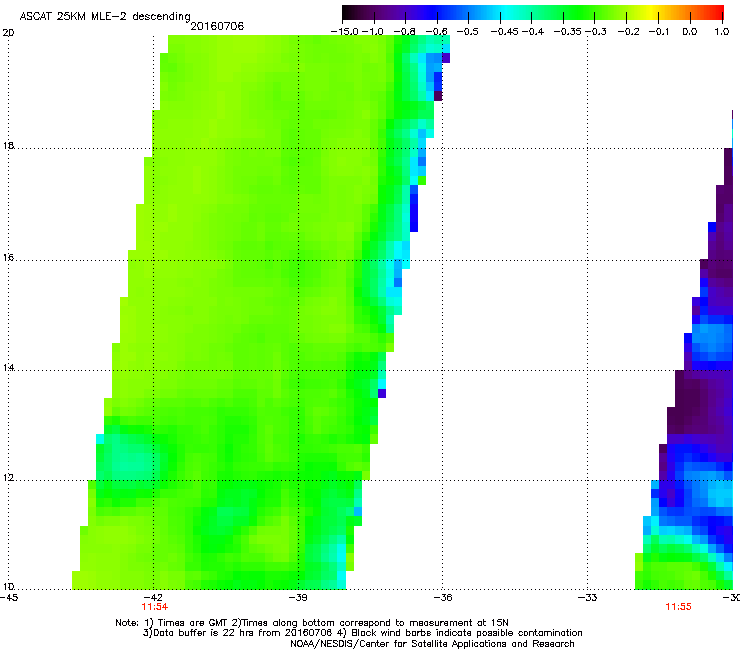740x650 pixels.
Task: Click the red time stamp 11:55
Action: tap(678, 607)
